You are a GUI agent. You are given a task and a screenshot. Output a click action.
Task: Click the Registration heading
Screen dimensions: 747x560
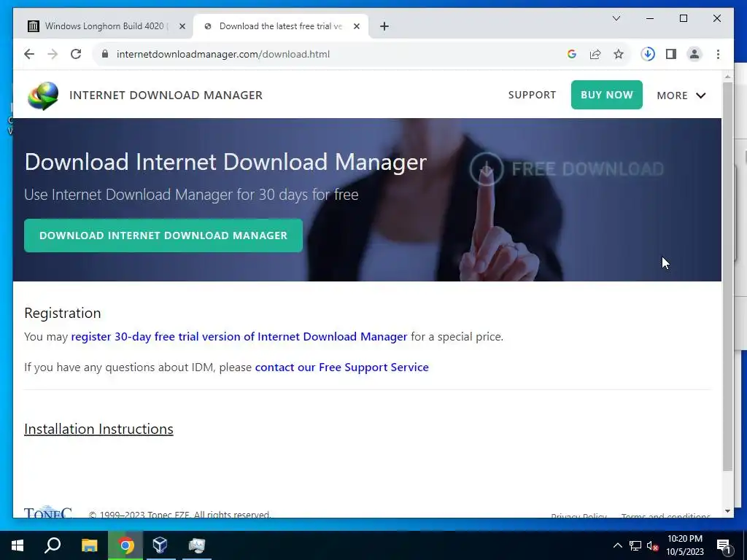pyautogui.click(x=63, y=313)
